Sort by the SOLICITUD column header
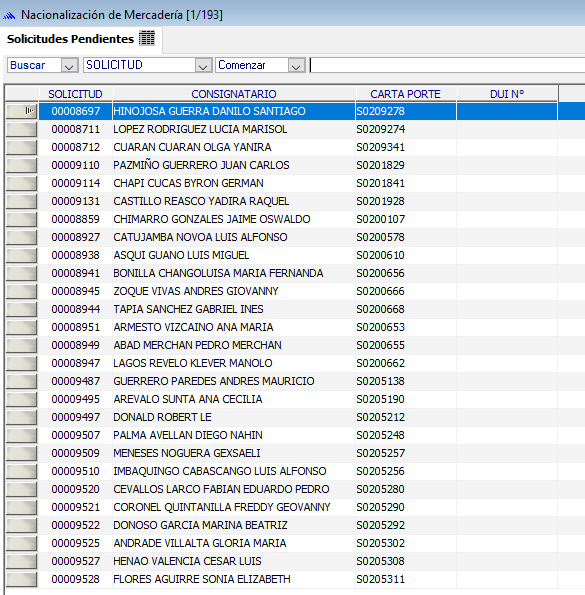Image resolution: width=585 pixels, height=595 pixels. tap(75, 94)
